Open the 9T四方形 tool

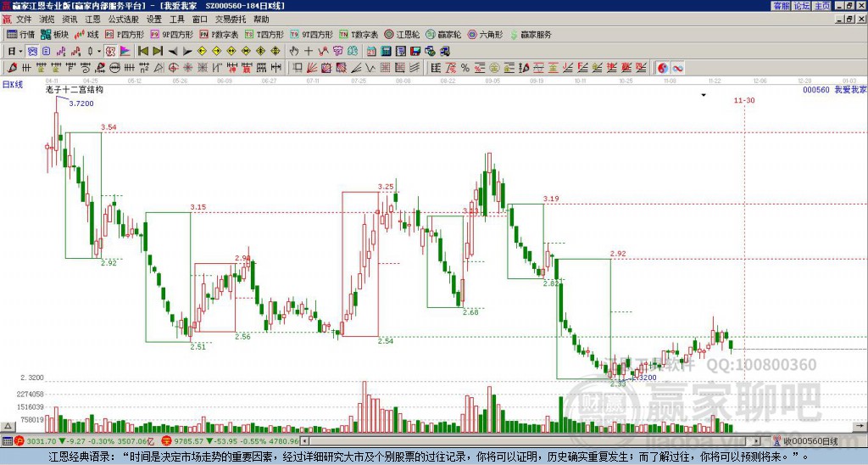click(311, 34)
